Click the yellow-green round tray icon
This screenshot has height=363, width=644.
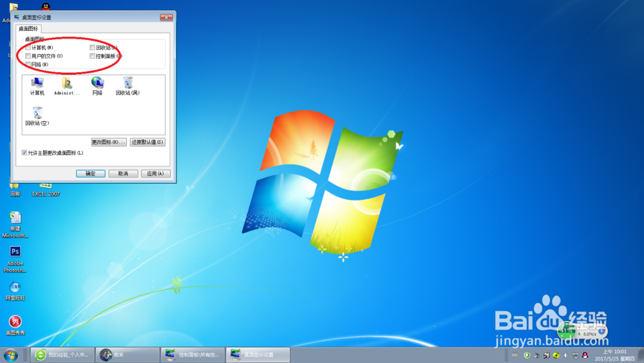pyautogui.click(x=556, y=355)
